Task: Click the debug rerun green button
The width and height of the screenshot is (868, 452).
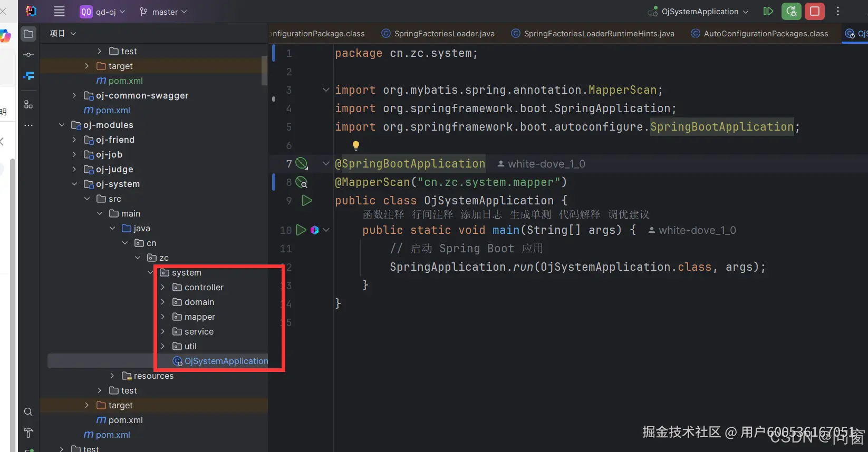Action: [x=791, y=11]
